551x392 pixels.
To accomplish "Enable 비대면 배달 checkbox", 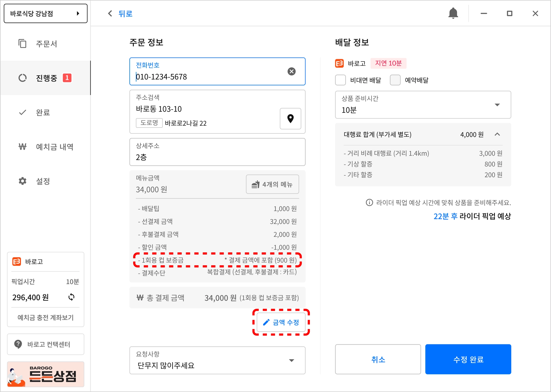I will click(340, 80).
